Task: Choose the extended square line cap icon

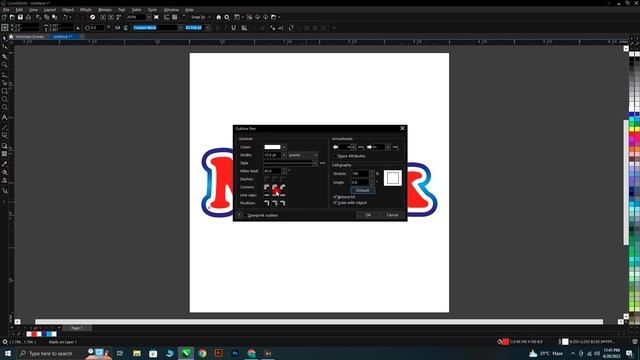Action: pos(283,195)
